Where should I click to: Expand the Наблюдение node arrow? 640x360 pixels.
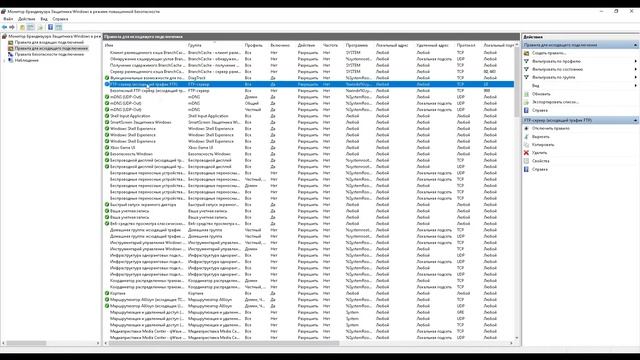click(x=4, y=60)
